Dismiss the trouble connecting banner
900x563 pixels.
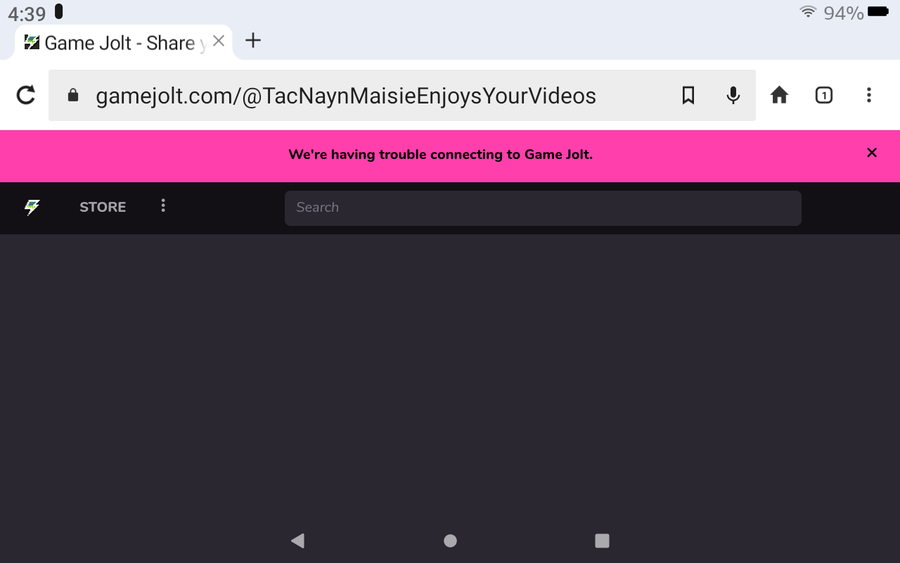point(871,153)
